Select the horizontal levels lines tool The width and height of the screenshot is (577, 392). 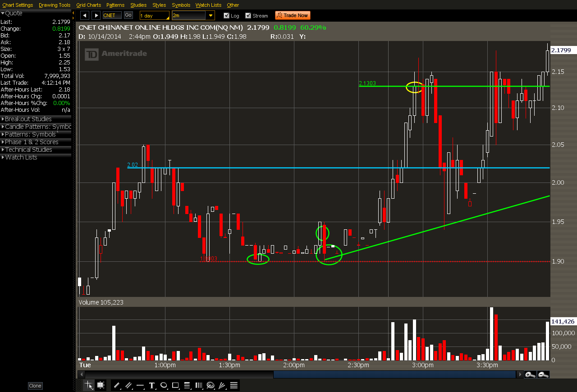pyautogui.click(x=234, y=385)
